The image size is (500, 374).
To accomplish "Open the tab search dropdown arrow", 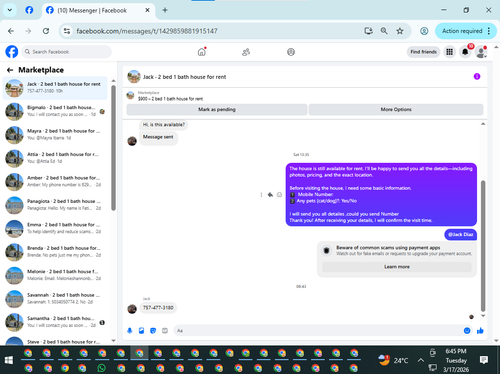I will coord(10,10).
